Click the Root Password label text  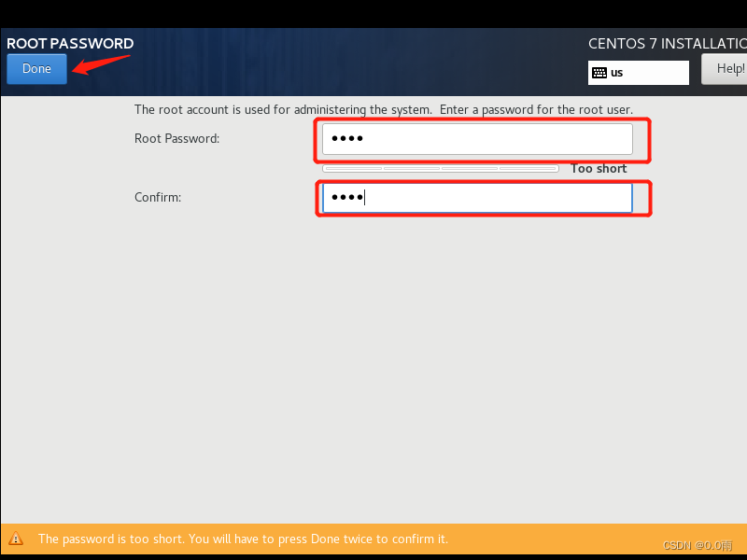coord(176,138)
